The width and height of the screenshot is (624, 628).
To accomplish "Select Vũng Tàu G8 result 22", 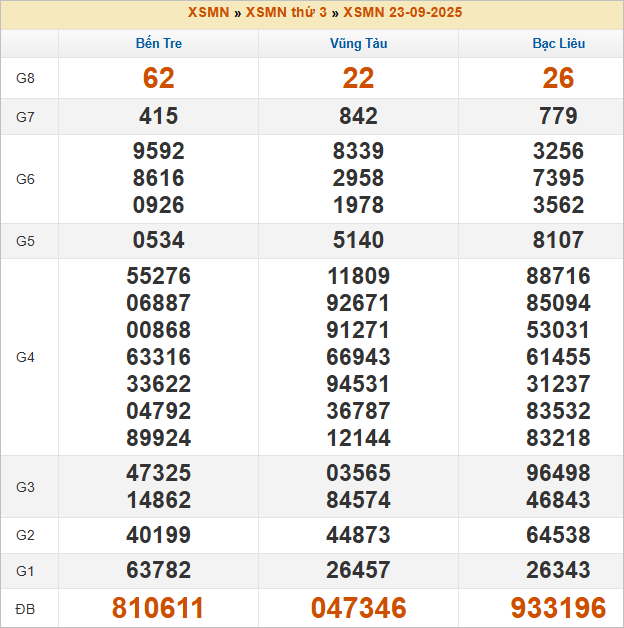I will tap(358, 78).
